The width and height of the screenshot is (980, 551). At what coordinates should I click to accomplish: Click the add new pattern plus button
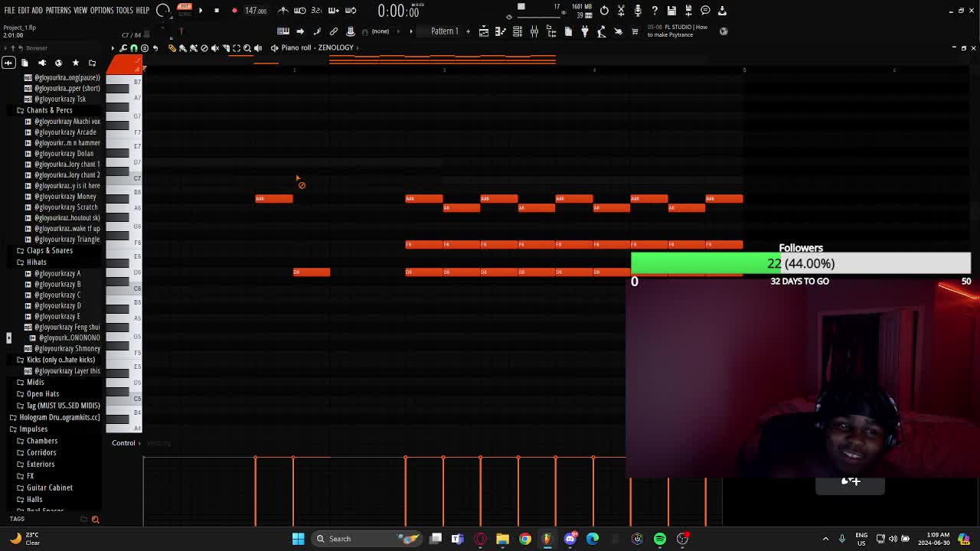[x=468, y=31]
